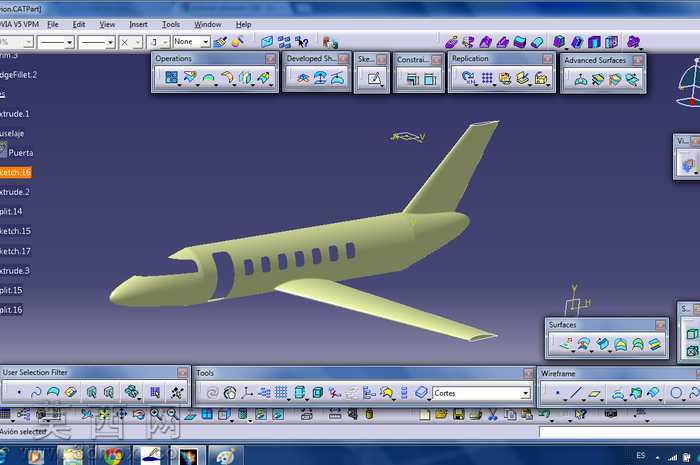This screenshot has height=465, width=700.
Task: Select the Split tool in Operations
Action: (x=190, y=78)
